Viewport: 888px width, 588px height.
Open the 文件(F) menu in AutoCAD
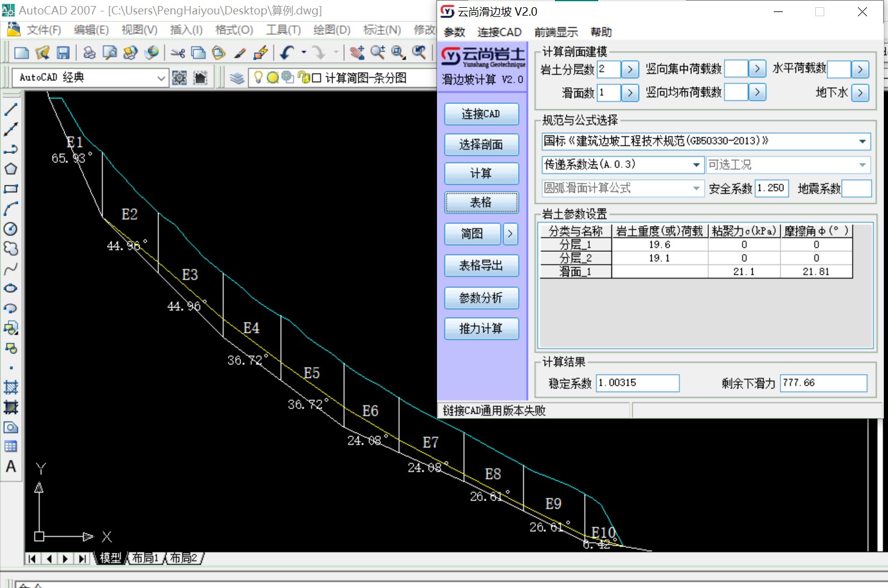[43, 30]
